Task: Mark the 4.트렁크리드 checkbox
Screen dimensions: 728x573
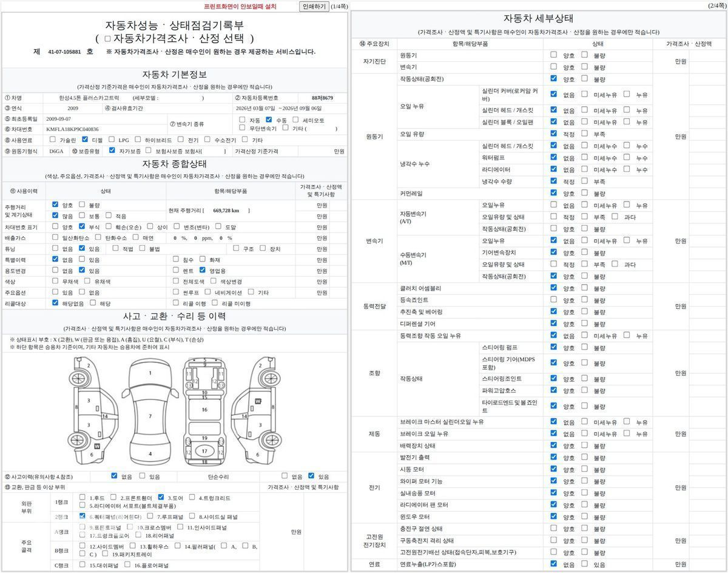Action: tap(192, 497)
